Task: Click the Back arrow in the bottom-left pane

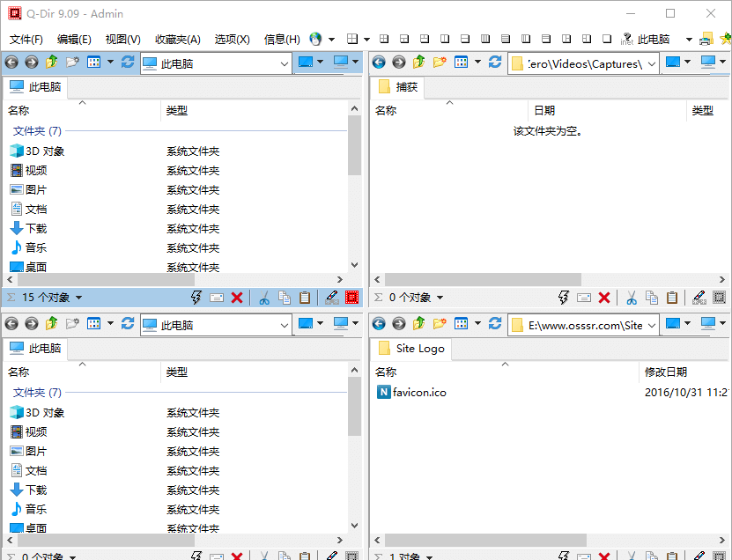Action: [x=11, y=323]
